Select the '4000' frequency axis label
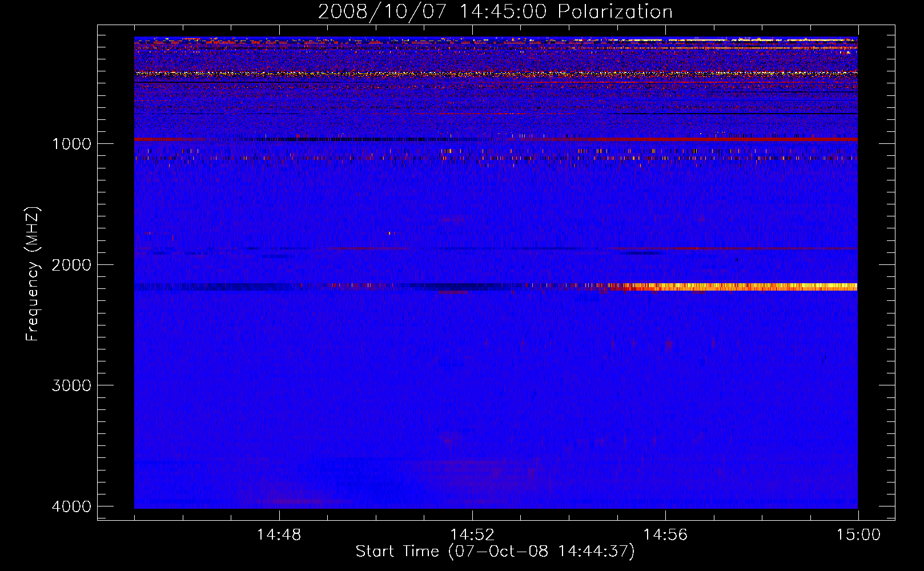924x571 pixels. [71, 506]
